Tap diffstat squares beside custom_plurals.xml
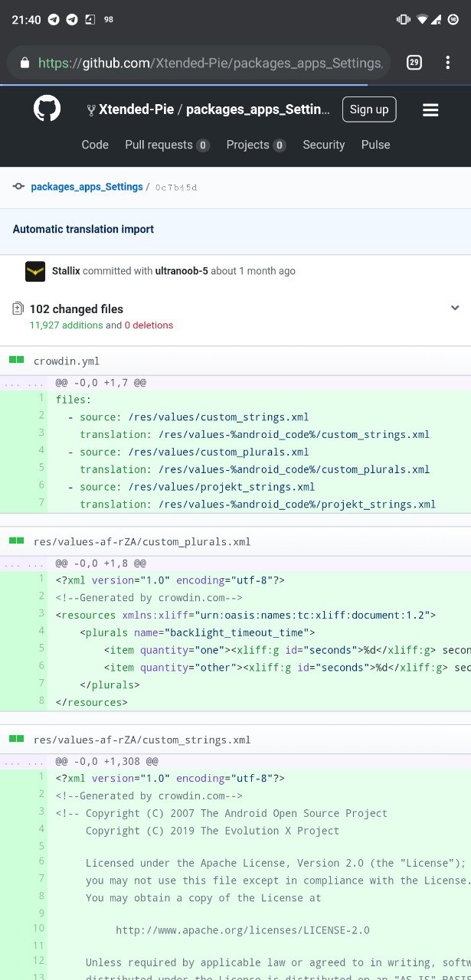Image resolution: width=471 pixels, height=980 pixels. (16, 541)
